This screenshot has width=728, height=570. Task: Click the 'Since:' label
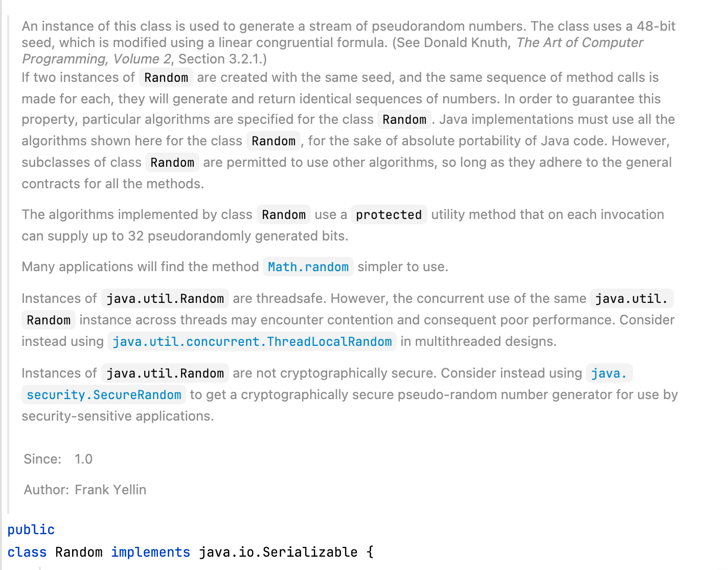tap(42, 459)
